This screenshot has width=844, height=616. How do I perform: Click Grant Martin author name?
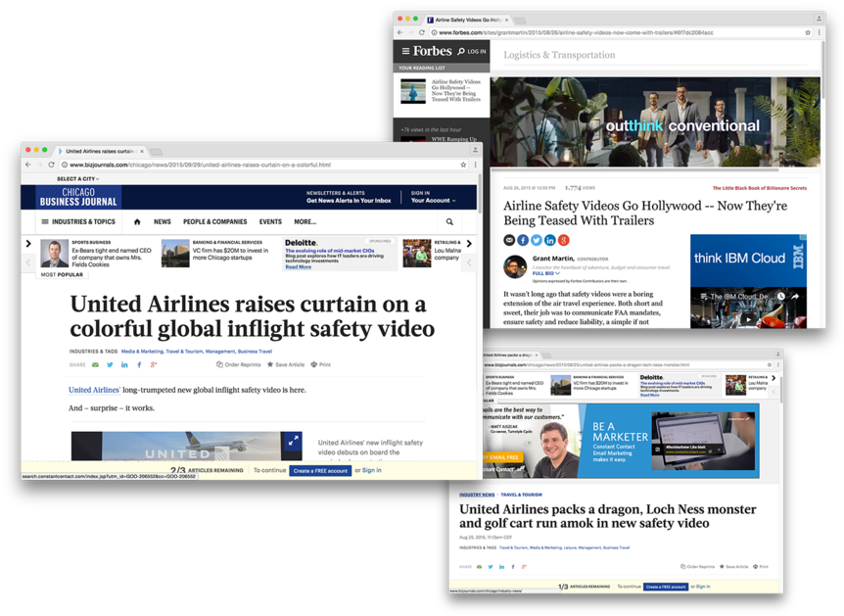point(553,259)
